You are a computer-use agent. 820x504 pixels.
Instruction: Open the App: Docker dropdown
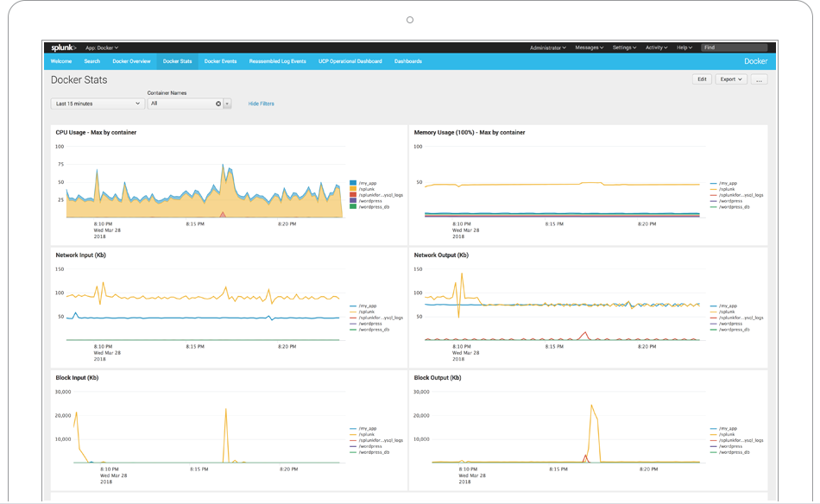pos(102,47)
